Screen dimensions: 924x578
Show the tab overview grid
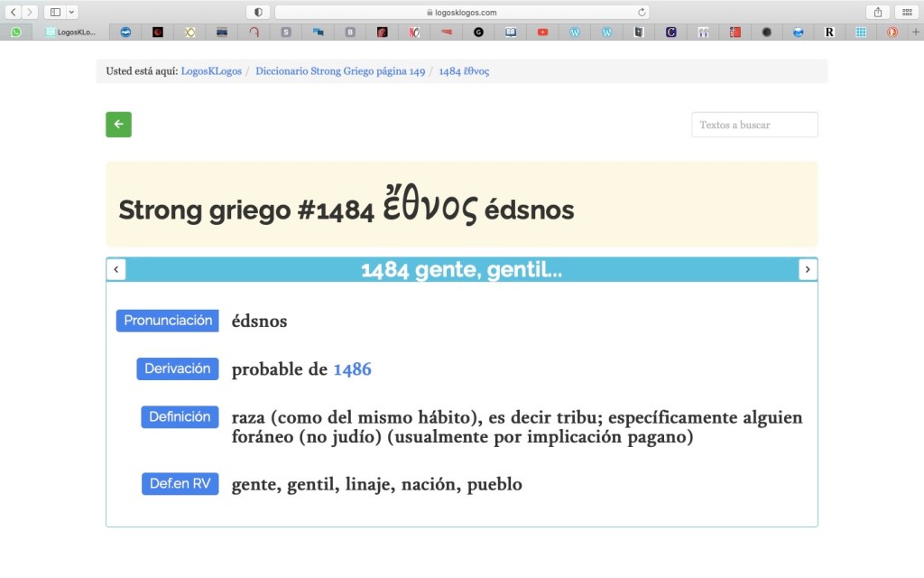tap(905, 12)
